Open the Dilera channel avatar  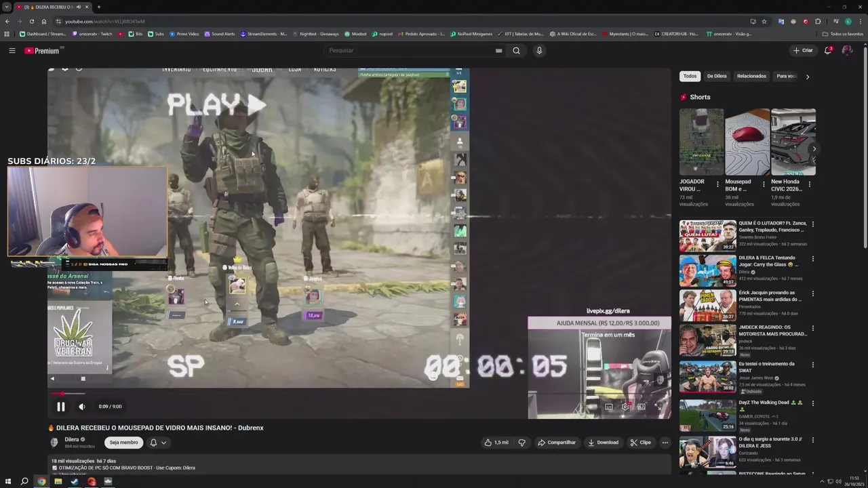point(54,443)
